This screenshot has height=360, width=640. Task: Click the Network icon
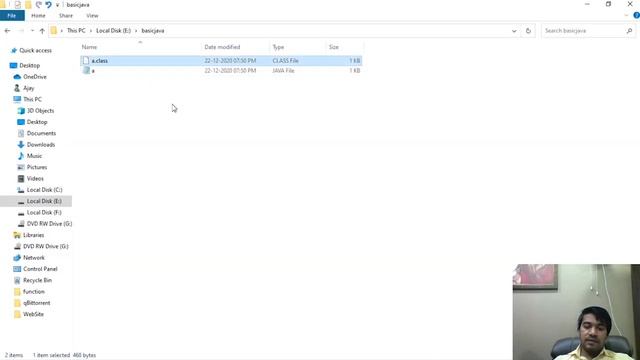[17, 258]
